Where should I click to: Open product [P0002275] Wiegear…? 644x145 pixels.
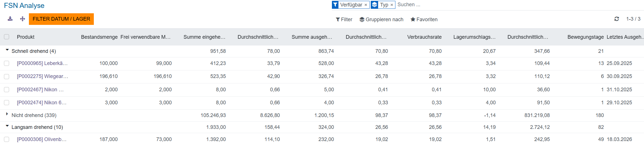(x=43, y=76)
